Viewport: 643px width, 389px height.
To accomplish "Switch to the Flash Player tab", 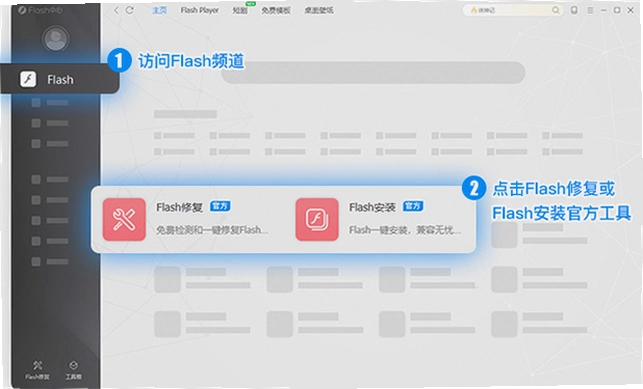I will tap(200, 10).
